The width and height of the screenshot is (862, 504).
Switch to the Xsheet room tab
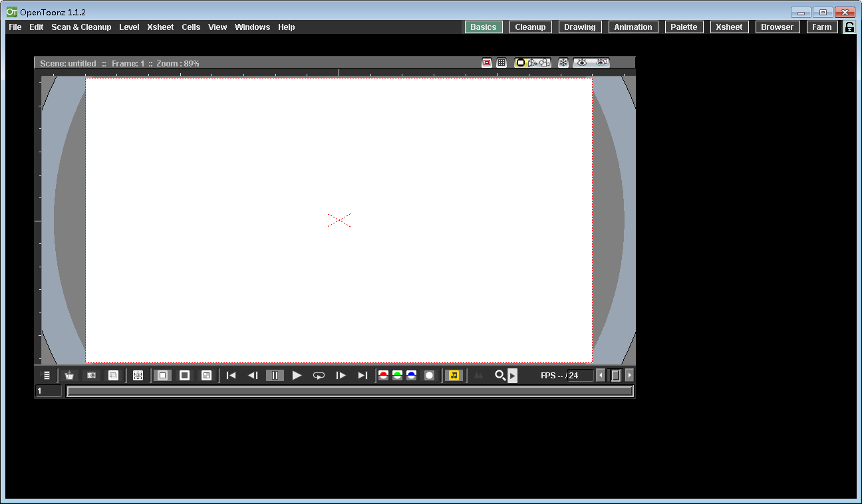[x=730, y=27]
